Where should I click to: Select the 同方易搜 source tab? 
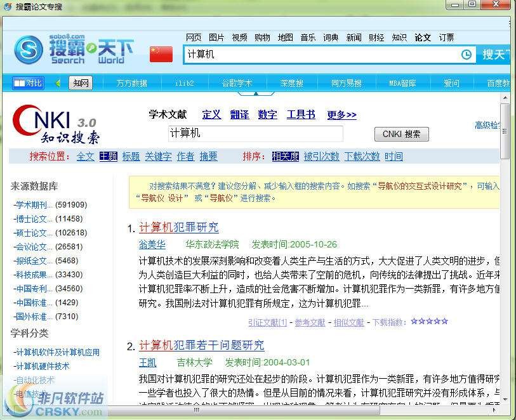pos(346,83)
